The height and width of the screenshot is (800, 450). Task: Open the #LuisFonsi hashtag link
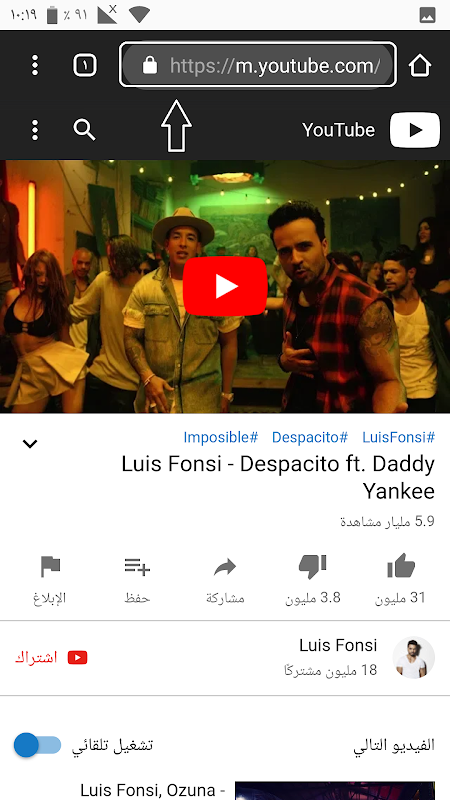pos(398,437)
